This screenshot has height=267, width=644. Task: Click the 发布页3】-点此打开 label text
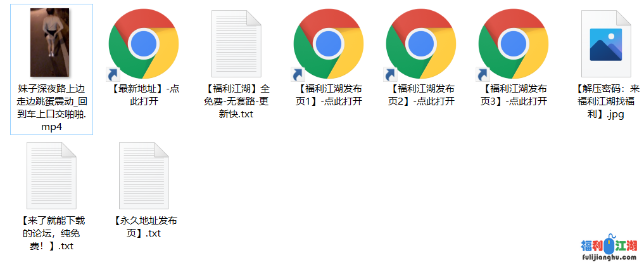[x=514, y=95]
